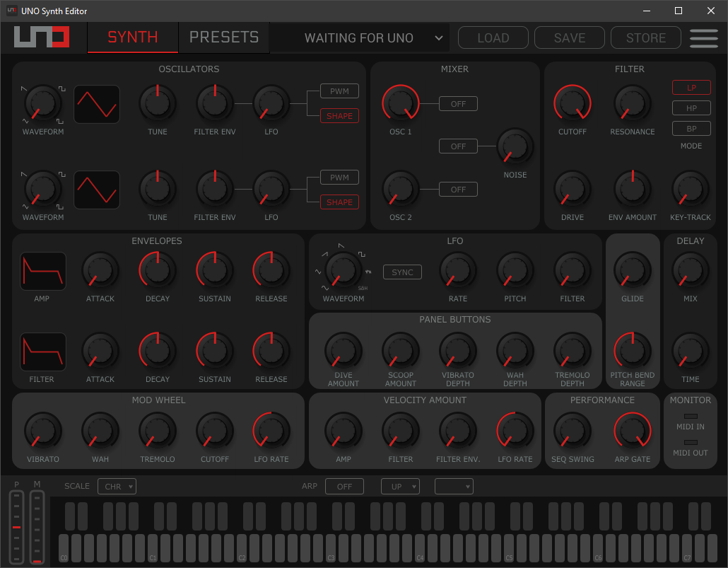Toggle PWM for oscillator 1
The width and height of the screenshot is (728, 568).
click(339, 91)
